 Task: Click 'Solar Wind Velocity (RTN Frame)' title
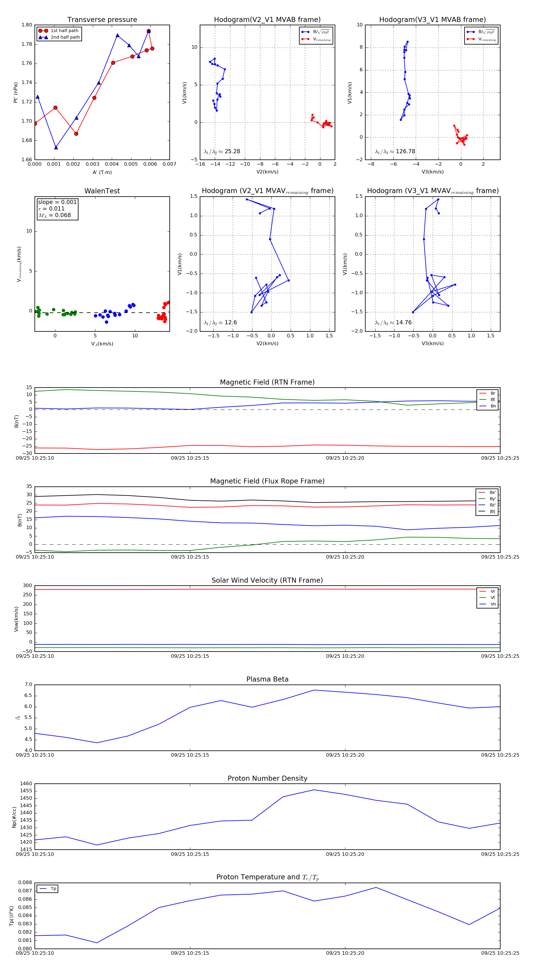[x=267, y=581]
